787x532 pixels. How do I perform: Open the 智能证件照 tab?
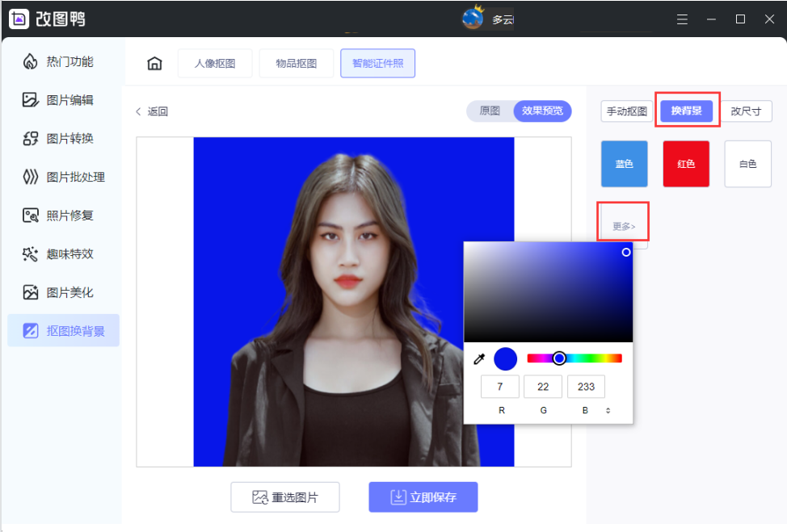(377, 62)
